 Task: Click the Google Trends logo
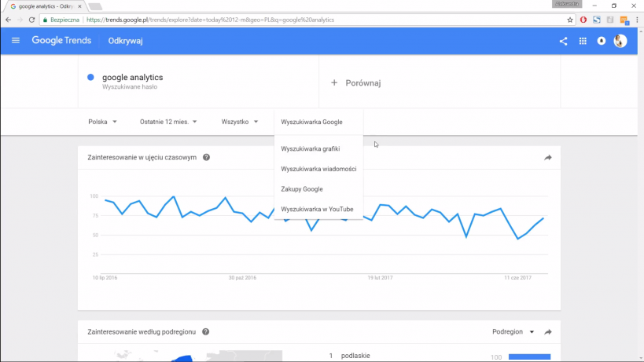tap(61, 41)
